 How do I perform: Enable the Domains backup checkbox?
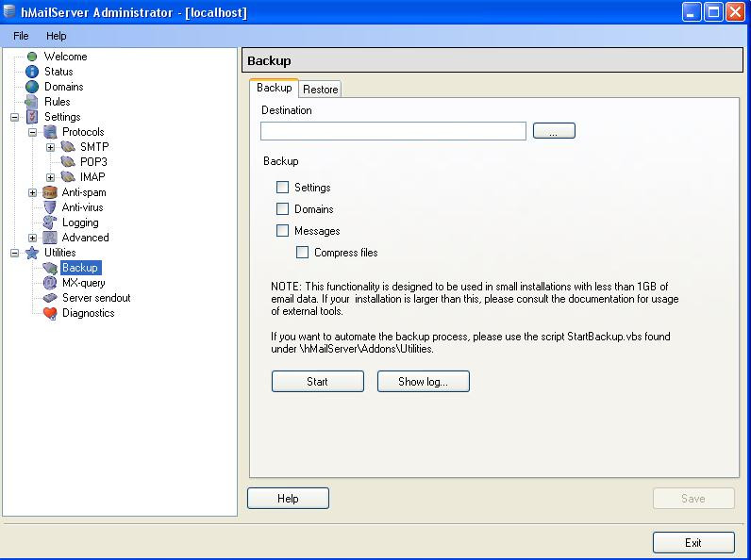click(283, 208)
